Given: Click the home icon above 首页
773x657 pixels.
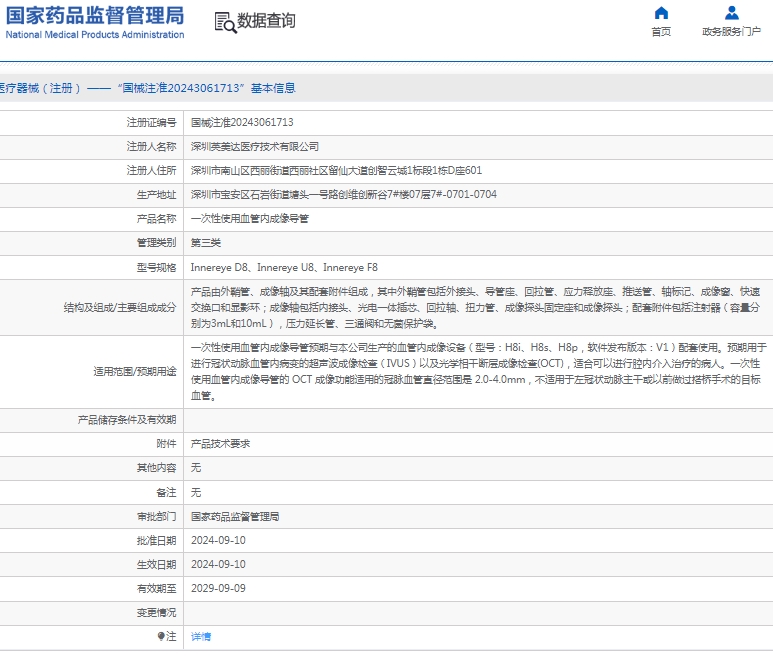Looking at the screenshot, I should (661, 13).
